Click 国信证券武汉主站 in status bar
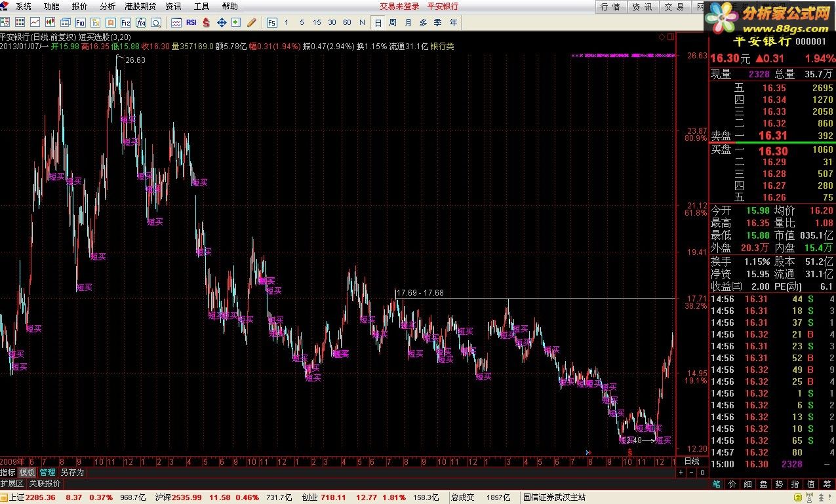Viewport: 836px width, 504px height. (554, 497)
